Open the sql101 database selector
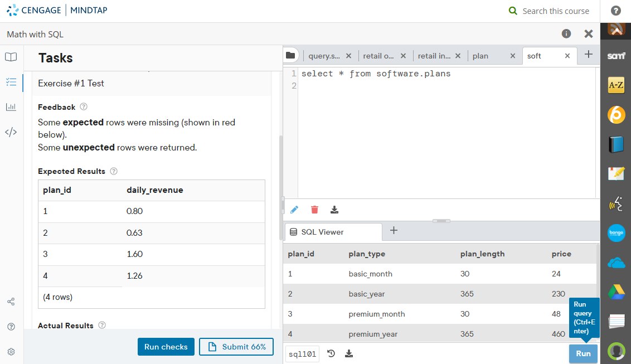Screen dimensions: 631x364 302,353
